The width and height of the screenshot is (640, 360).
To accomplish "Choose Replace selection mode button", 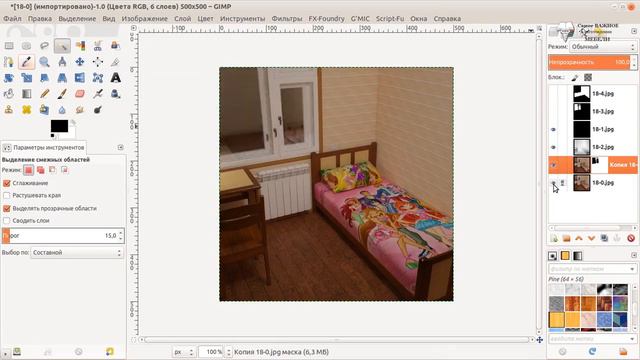I will pos(28,170).
